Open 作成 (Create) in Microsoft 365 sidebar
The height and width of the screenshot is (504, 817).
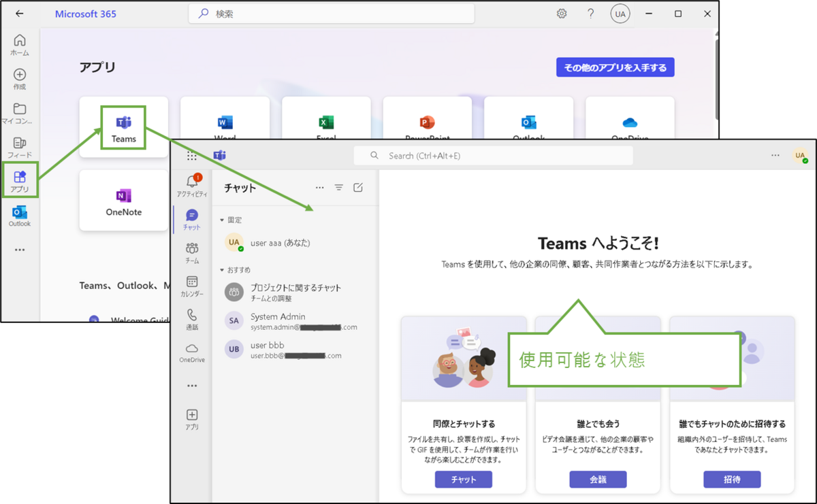point(20,79)
